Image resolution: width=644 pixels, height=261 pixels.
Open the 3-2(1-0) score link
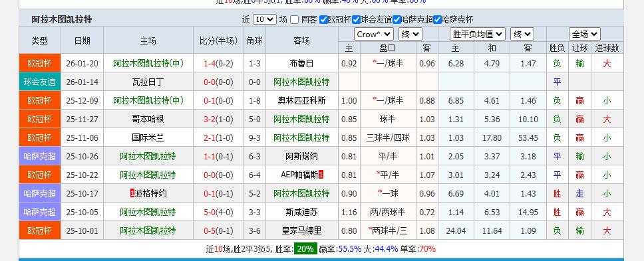(x=218, y=120)
